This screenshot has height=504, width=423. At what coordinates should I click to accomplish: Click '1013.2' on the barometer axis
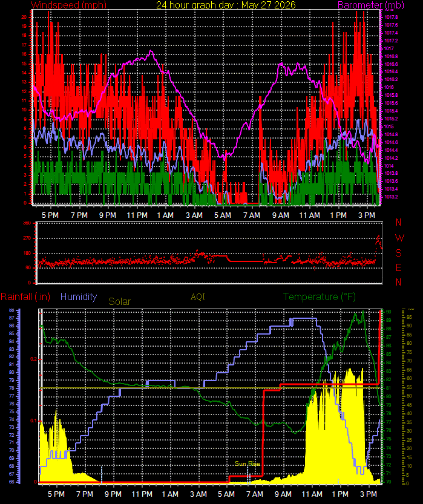391,197
